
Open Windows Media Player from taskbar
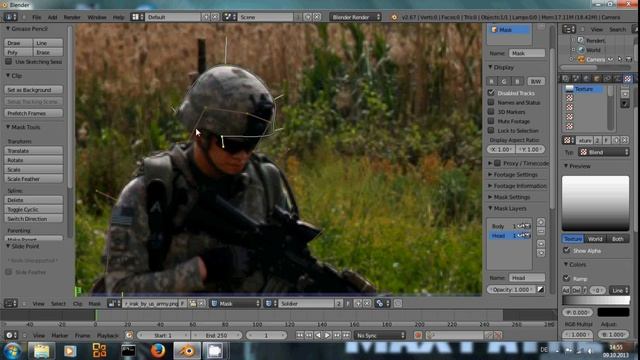(70, 351)
